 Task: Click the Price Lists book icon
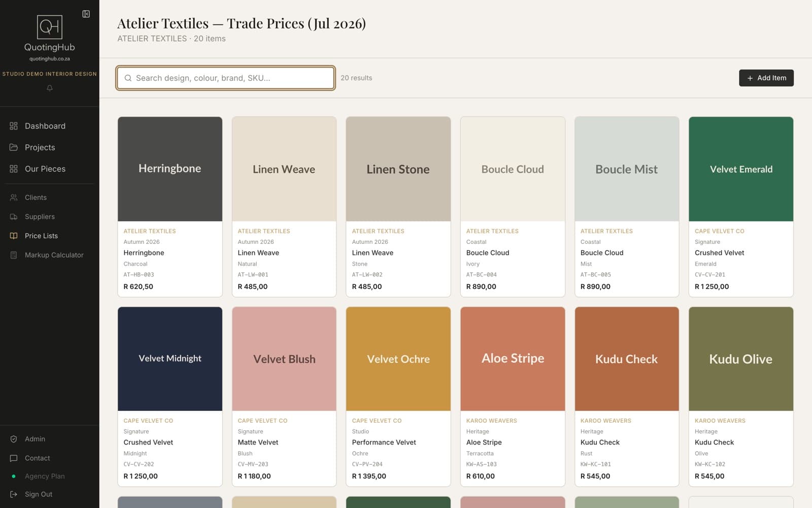pos(14,236)
